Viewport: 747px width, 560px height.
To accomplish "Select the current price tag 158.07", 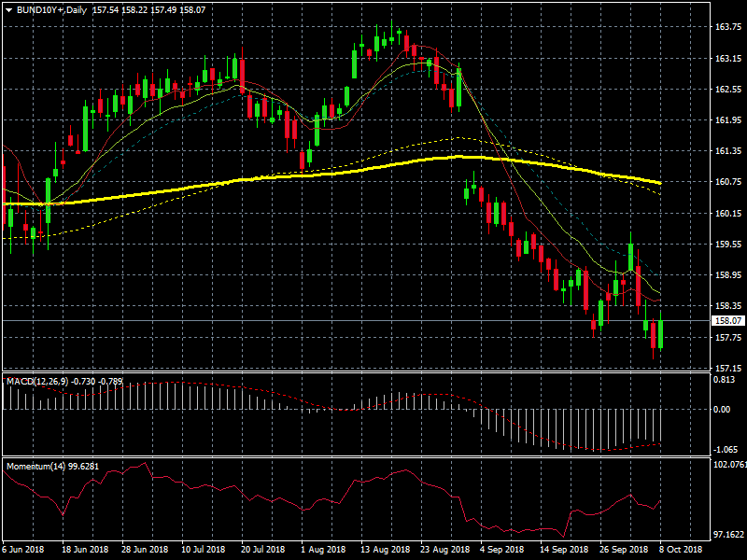I will (727, 320).
